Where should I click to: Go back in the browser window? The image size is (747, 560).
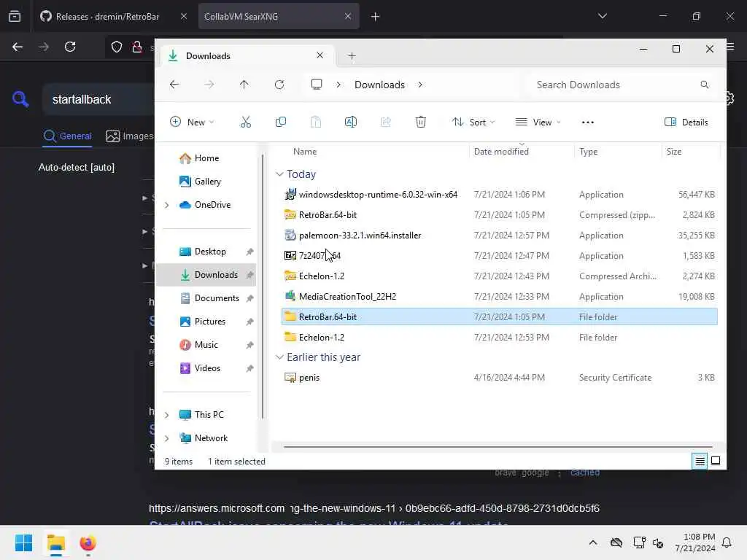click(18, 47)
